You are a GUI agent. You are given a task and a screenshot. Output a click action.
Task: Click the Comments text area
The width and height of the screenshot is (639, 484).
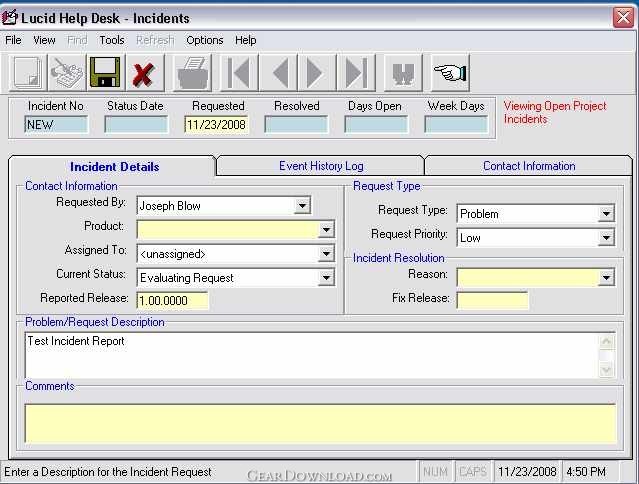pyautogui.click(x=320, y=423)
